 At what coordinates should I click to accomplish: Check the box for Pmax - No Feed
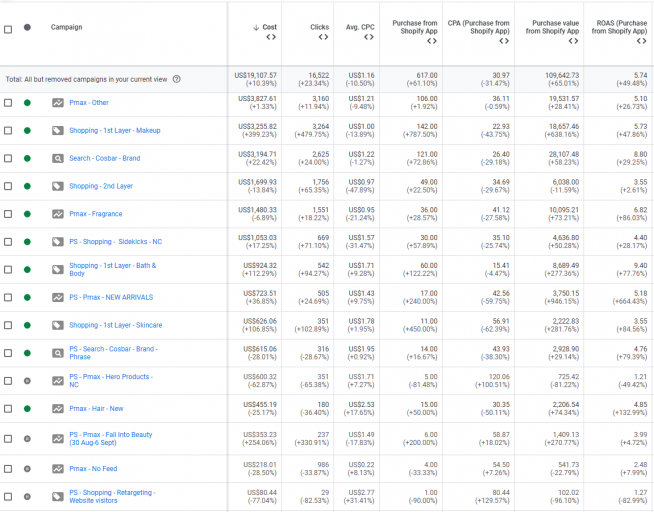8,469
